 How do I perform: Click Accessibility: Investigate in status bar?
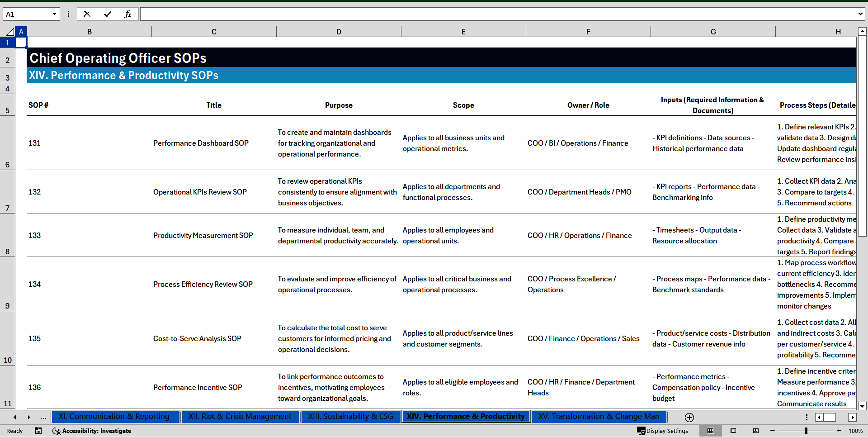92,431
